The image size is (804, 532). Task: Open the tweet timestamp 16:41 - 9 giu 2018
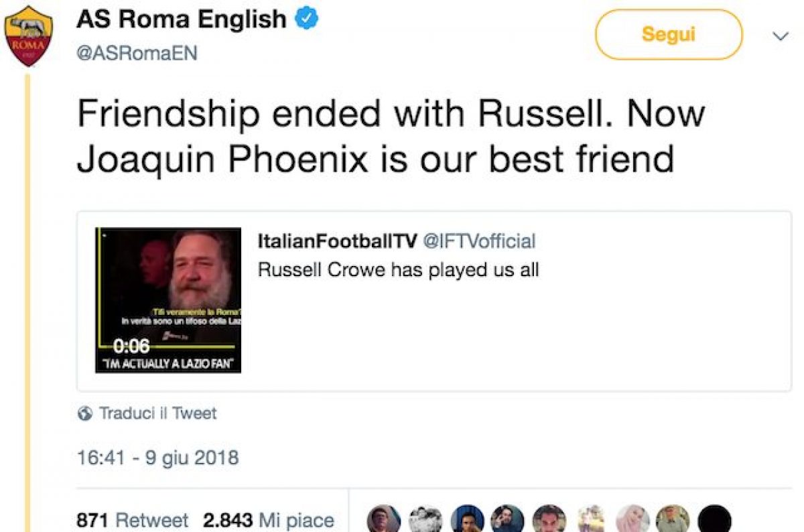157,458
